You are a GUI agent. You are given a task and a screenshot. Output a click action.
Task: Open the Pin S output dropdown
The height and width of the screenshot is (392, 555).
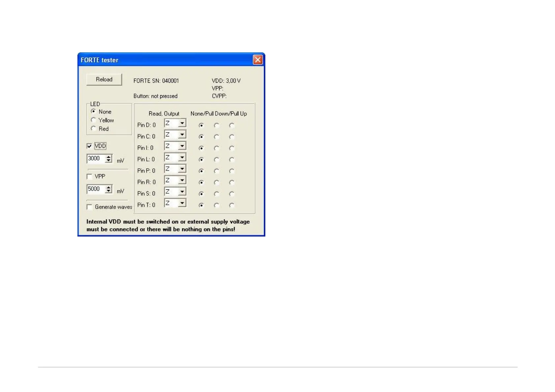tap(182, 192)
